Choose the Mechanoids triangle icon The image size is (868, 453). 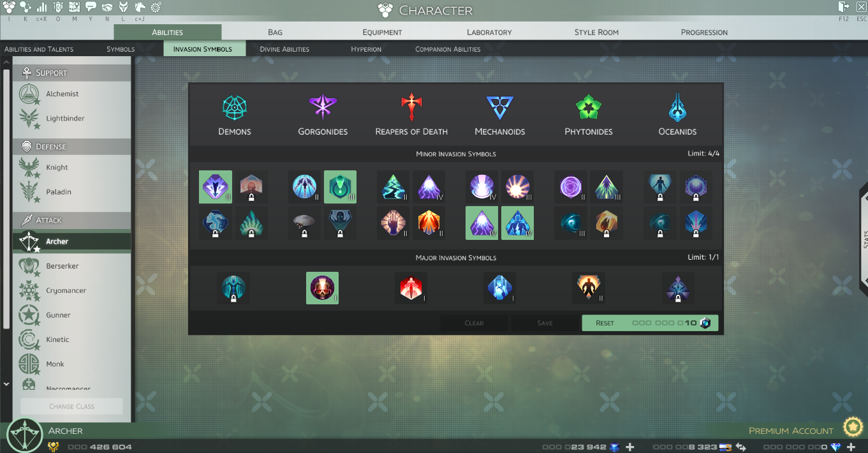click(x=499, y=108)
